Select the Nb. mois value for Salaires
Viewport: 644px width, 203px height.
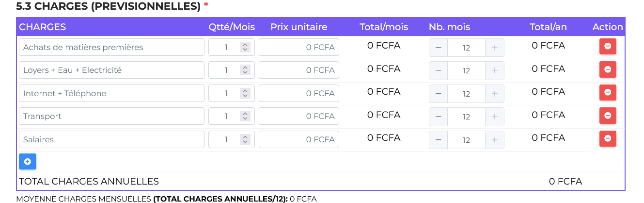click(466, 140)
